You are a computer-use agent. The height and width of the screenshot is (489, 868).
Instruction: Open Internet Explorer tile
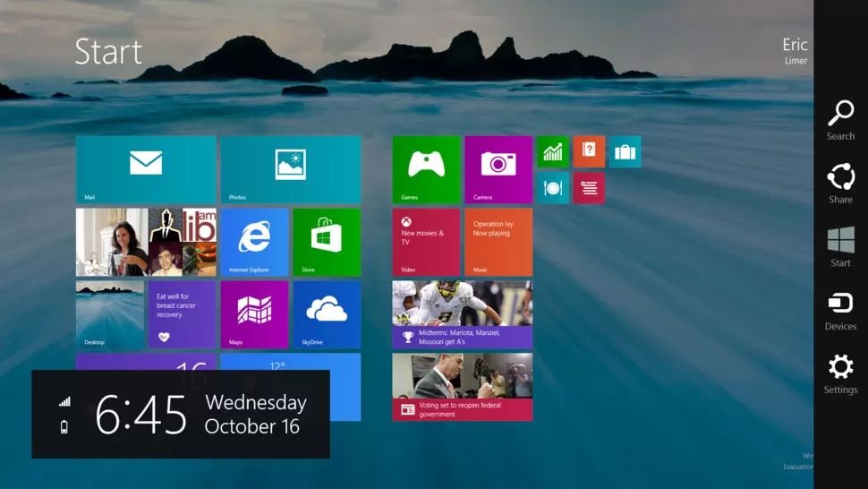pyautogui.click(x=254, y=242)
